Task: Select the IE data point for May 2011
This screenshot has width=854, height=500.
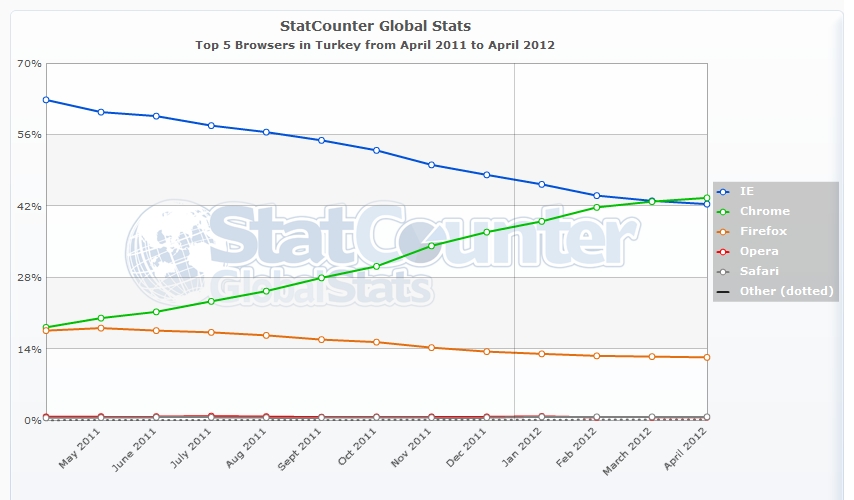Action: coord(101,112)
